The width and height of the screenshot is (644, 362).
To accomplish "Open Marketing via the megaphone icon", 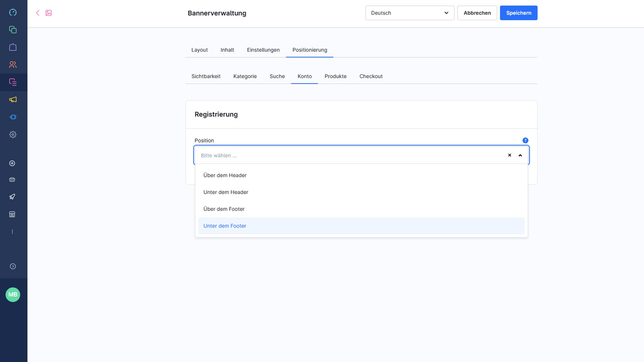I will click(x=13, y=100).
